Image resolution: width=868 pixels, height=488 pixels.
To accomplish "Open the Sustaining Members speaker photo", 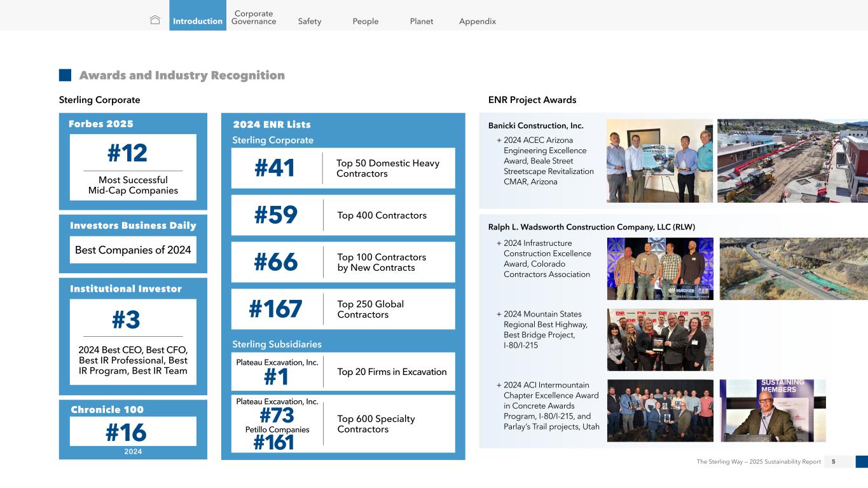I will point(773,410).
